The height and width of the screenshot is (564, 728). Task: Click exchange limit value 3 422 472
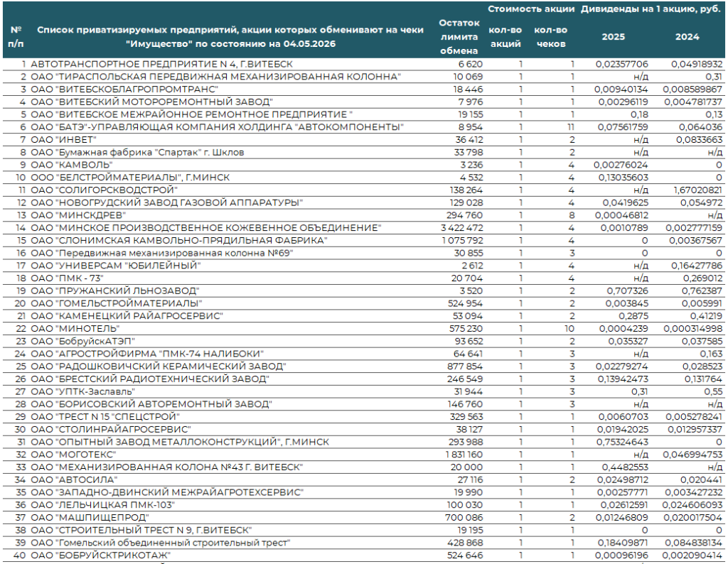point(461,228)
